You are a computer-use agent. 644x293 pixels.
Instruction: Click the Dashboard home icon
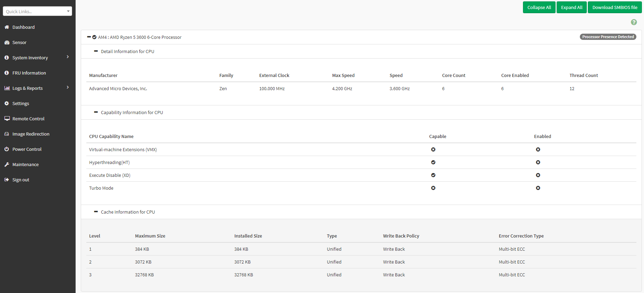coord(7,27)
